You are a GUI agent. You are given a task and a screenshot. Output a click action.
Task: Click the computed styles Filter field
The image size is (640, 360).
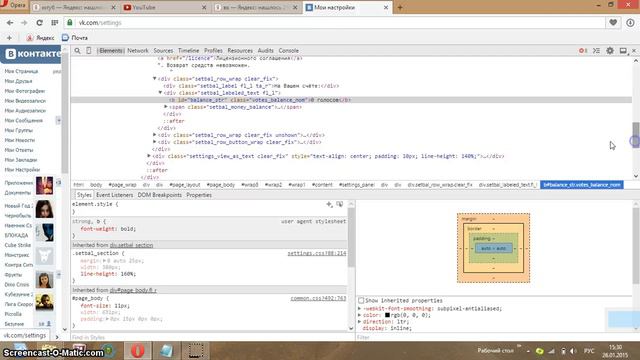click(x=496, y=338)
